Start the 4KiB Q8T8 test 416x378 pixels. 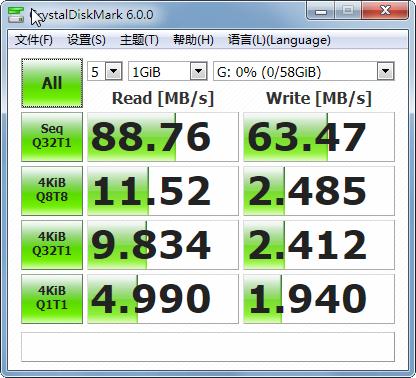(52, 191)
